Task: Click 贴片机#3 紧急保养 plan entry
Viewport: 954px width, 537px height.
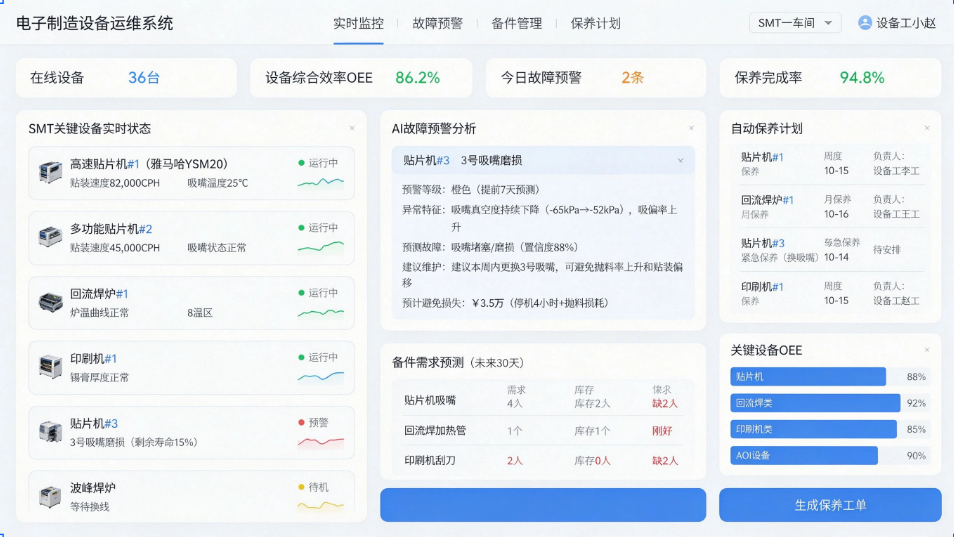Action: (830, 250)
